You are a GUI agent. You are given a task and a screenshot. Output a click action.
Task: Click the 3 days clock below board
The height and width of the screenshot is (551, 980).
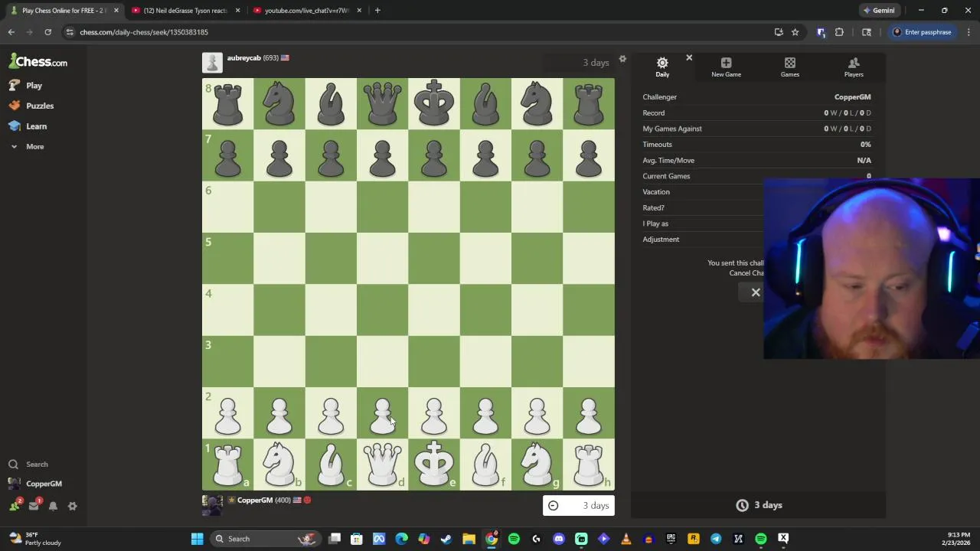(x=579, y=506)
